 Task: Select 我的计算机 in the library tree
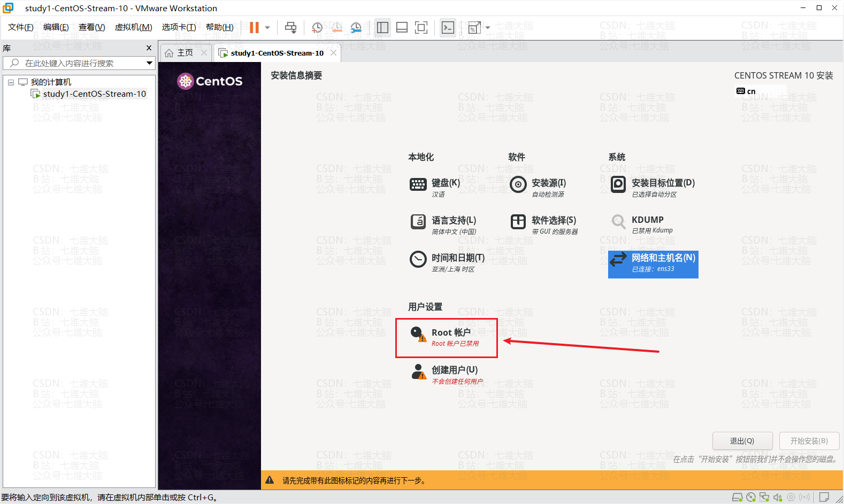(x=51, y=82)
